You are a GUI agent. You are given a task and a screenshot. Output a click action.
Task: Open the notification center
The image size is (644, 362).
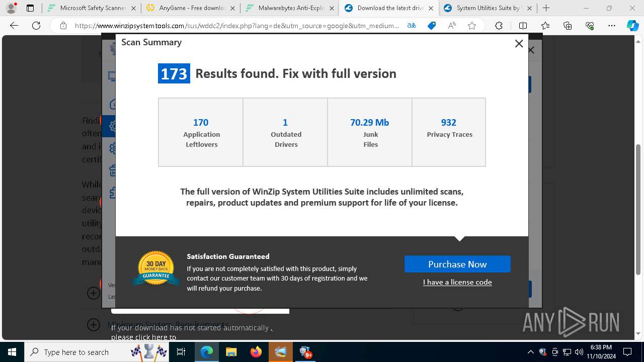pos(627,352)
